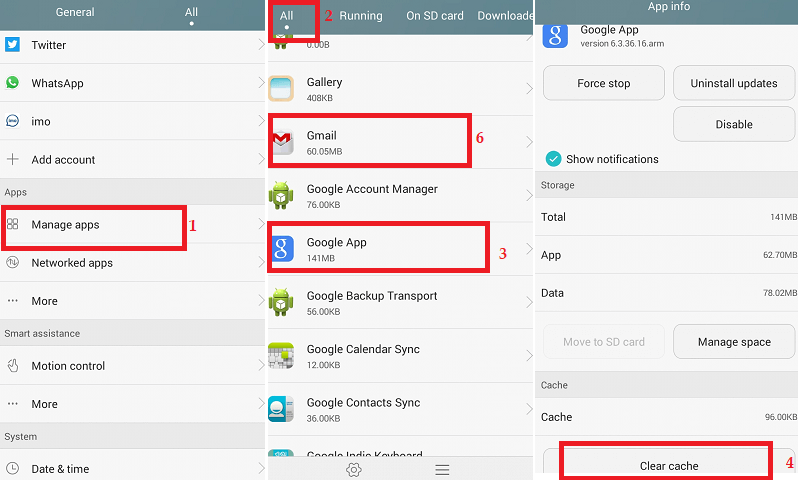The width and height of the screenshot is (798, 480).
Task: Tap the Google Calendar Sync icon
Action: pos(281,355)
